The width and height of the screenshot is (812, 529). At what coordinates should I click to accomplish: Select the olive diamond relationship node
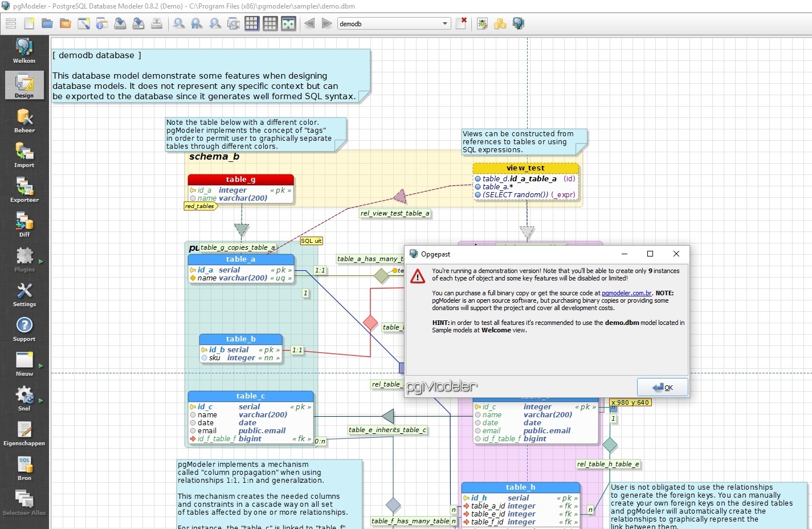tap(381, 276)
